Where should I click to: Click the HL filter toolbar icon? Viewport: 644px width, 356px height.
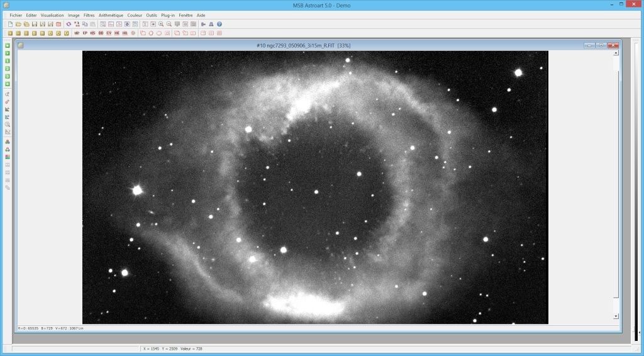click(125, 33)
